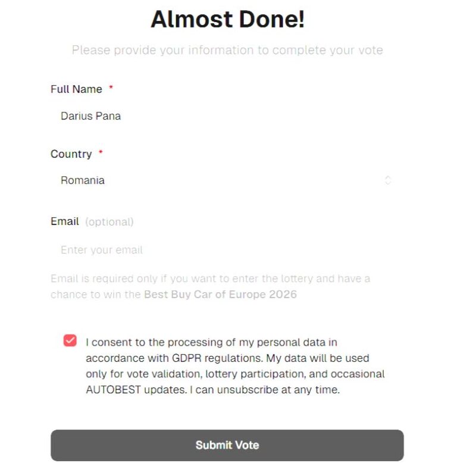Click the Email field label
Screen dimensions: 476x476
pyautogui.click(x=65, y=221)
